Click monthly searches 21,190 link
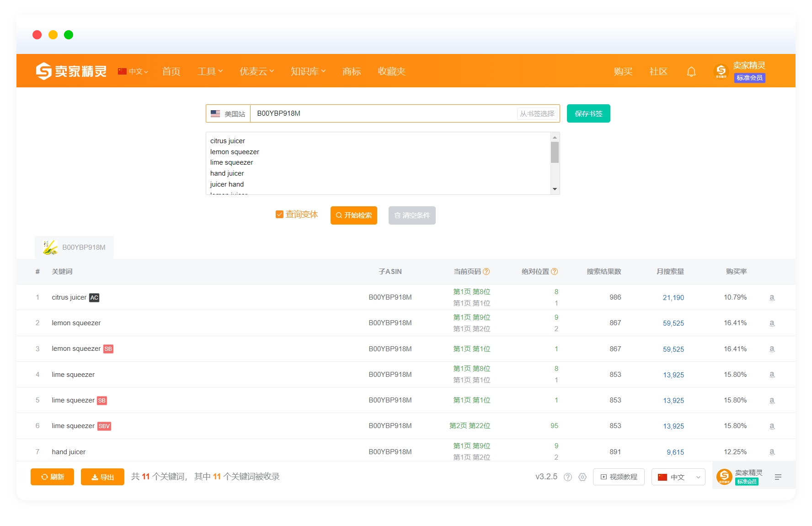The height and width of the screenshot is (526, 812). point(673,297)
